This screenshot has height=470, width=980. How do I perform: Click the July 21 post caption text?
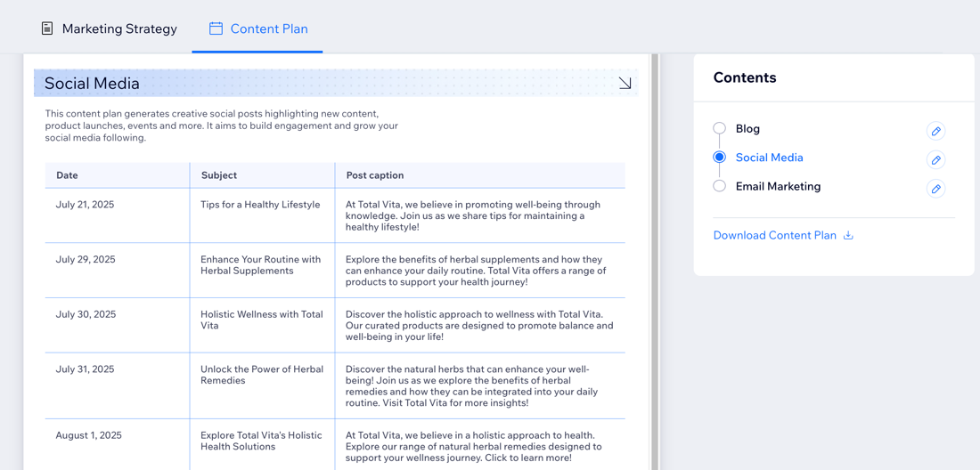[472, 215]
